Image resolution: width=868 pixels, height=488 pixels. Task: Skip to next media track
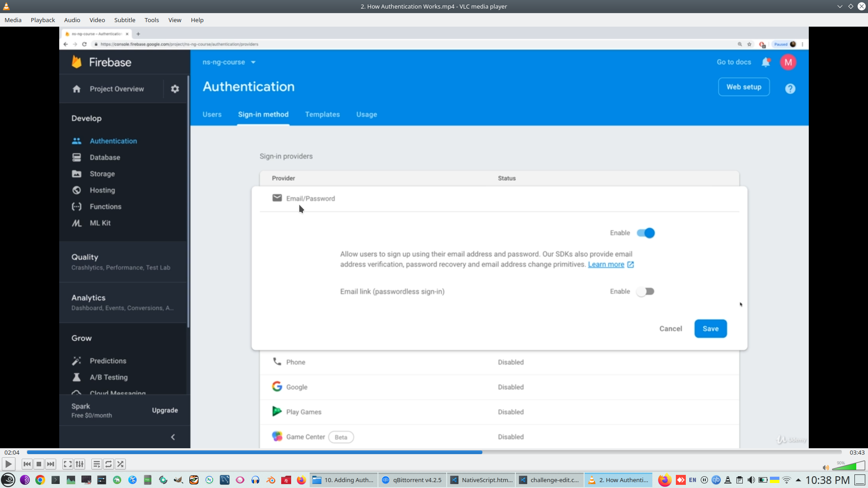(x=51, y=464)
